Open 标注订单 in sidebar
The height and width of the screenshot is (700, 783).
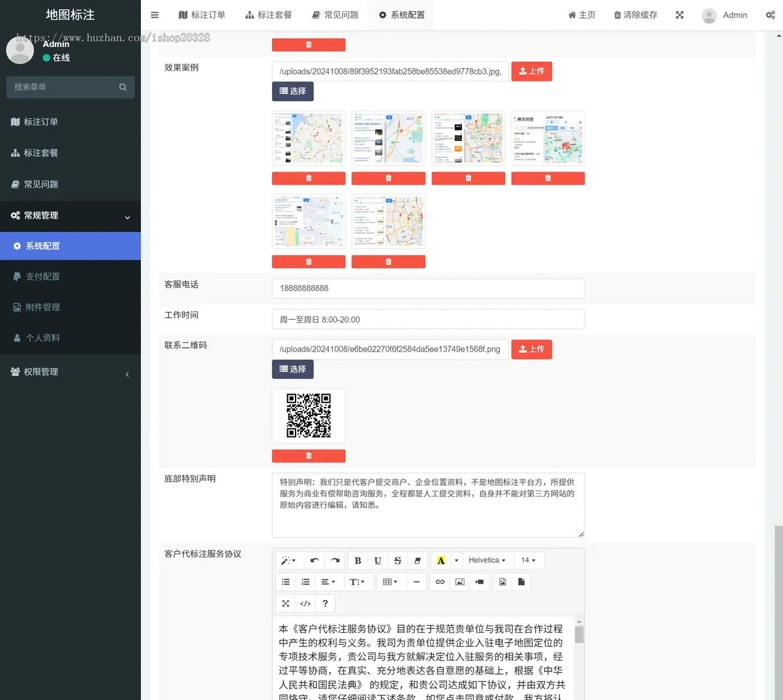click(70, 122)
